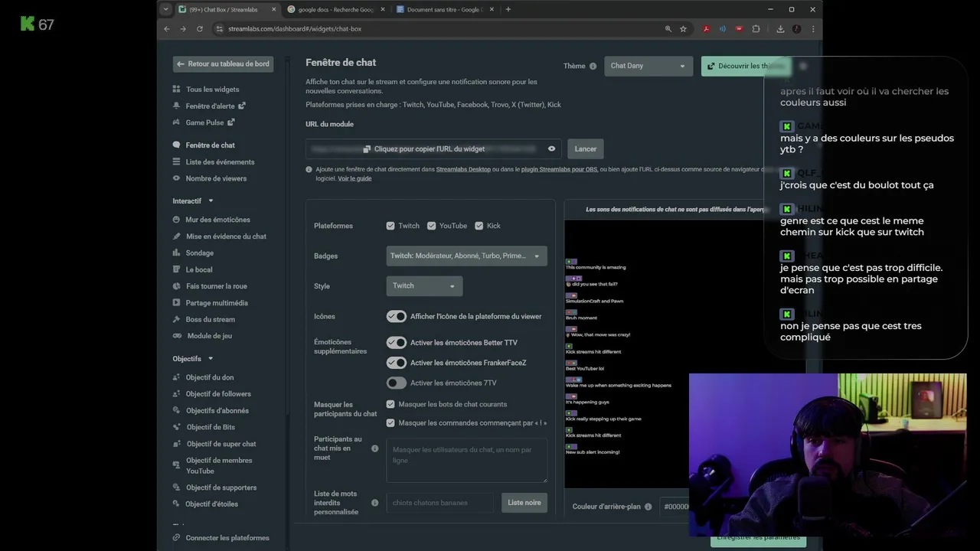Bookmark this page with the star icon
This screenshot has height=551, width=980.
click(x=683, y=29)
